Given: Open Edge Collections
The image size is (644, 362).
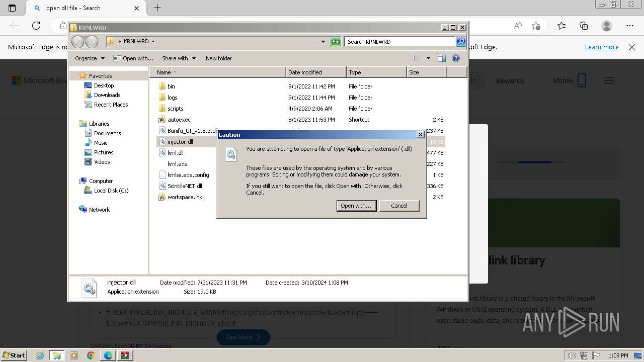Looking at the screenshot, I should pyautogui.click(x=584, y=26).
